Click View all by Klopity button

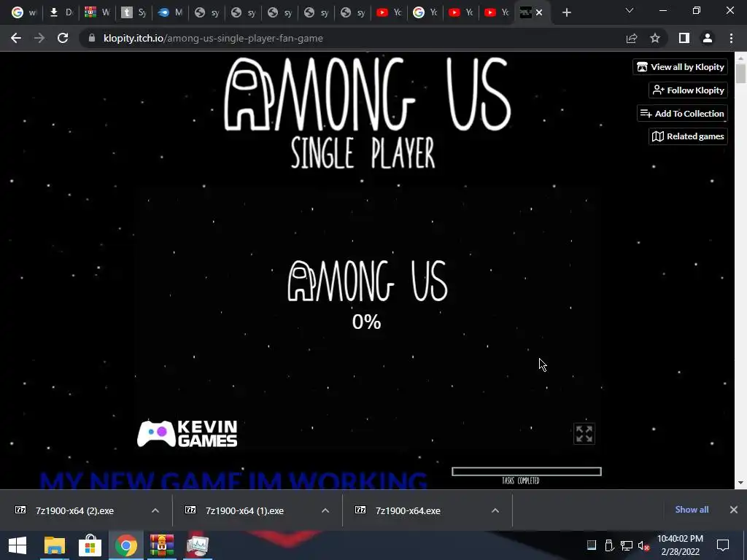(681, 66)
